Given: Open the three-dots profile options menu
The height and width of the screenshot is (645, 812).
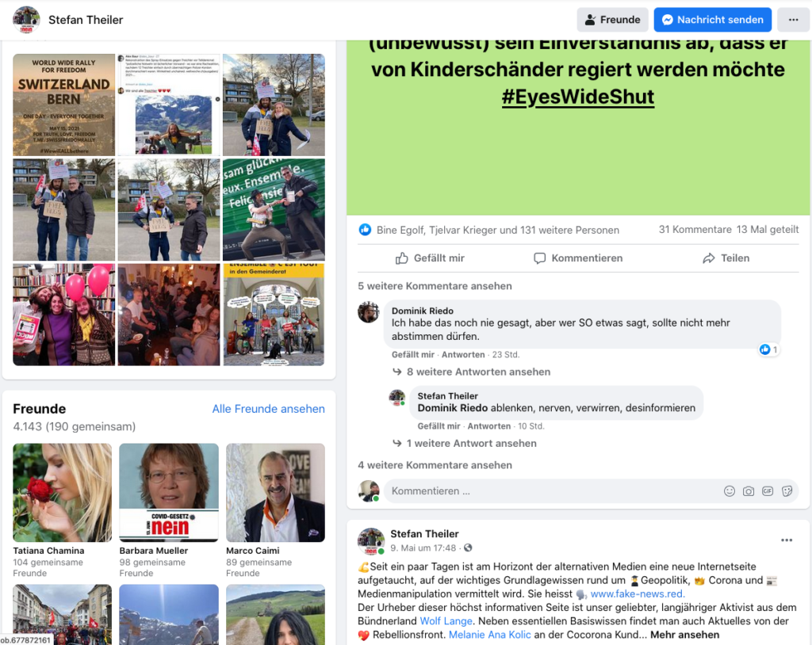Looking at the screenshot, I should point(793,20).
